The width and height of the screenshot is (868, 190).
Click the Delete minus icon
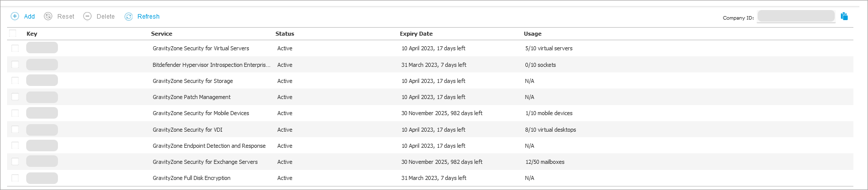click(x=87, y=16)
